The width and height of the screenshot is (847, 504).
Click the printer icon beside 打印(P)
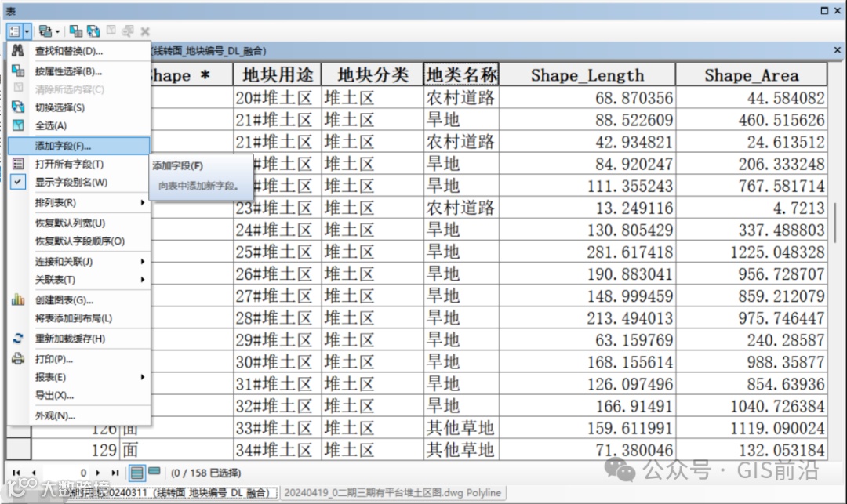pos(18,358)
